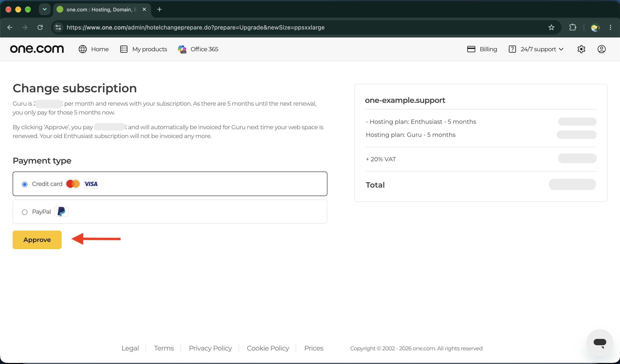
Task: Click the one-example.support domain heading
Action: point(405,100)
